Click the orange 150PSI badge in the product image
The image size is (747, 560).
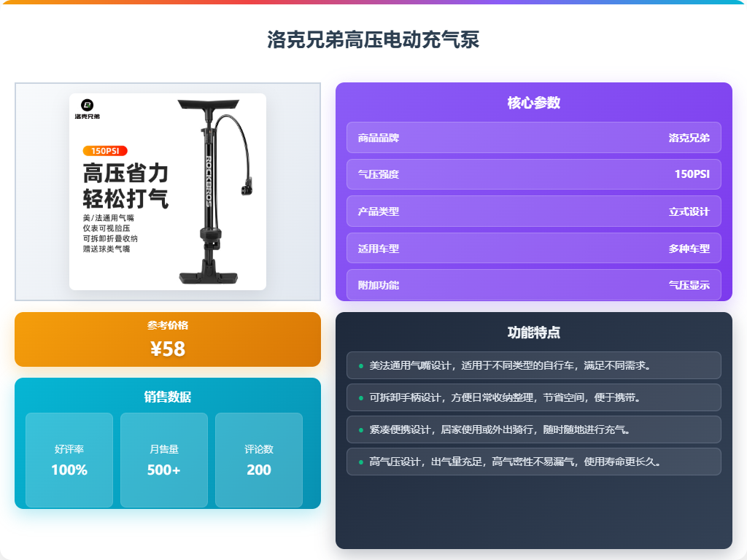click(105, 151)
